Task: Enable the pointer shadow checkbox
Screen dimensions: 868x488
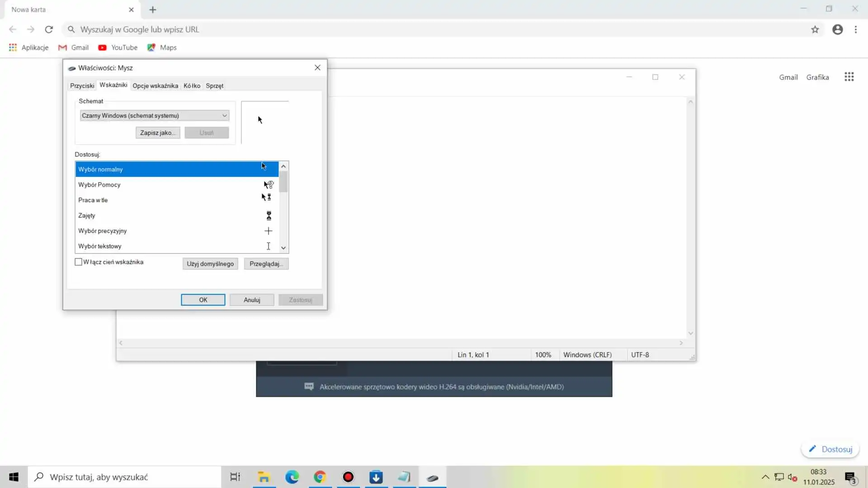Action: tap(79, 262)
